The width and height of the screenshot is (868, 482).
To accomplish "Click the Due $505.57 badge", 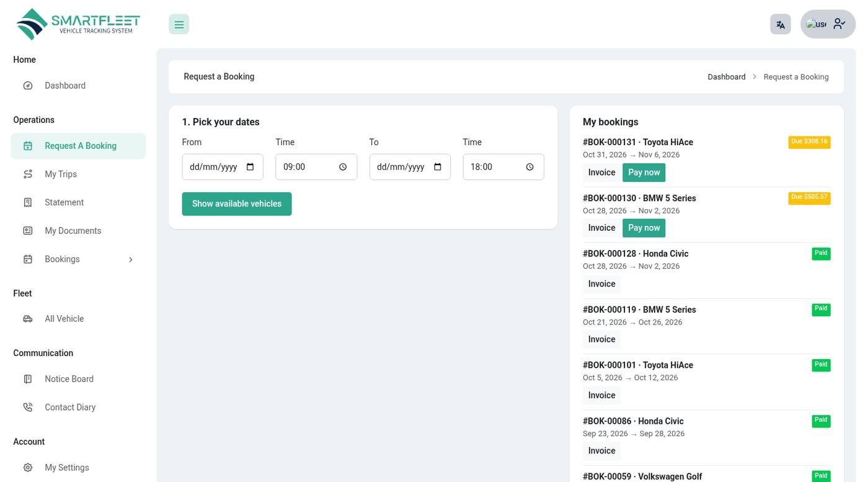I will (809, 198).
